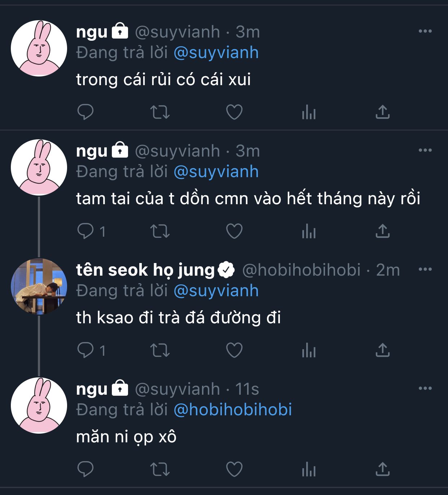Screen dimensions: 448x495
Task: Open the tên seok họ jung profile photo
Action: pos(39,286)
